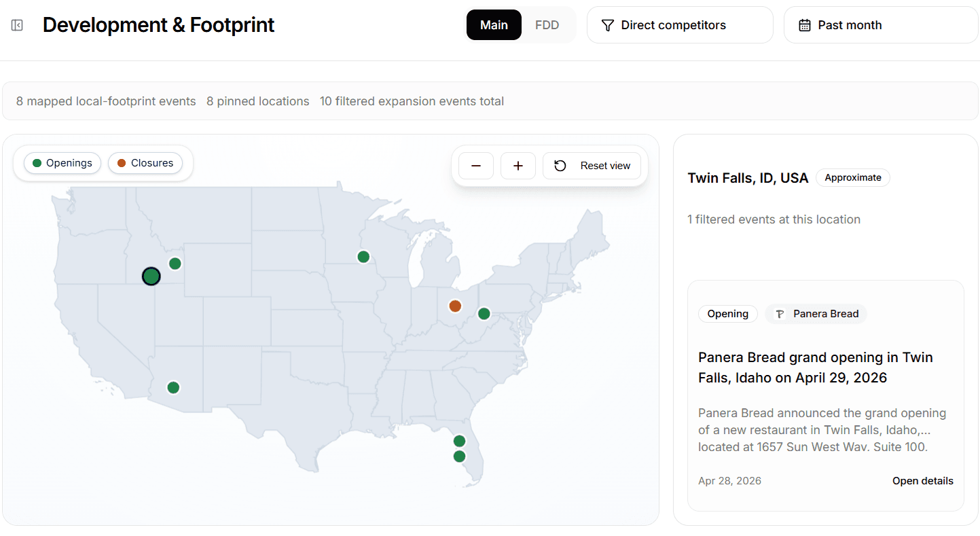
Task: Zoom in the map with plus
Action: pos(518,166)
